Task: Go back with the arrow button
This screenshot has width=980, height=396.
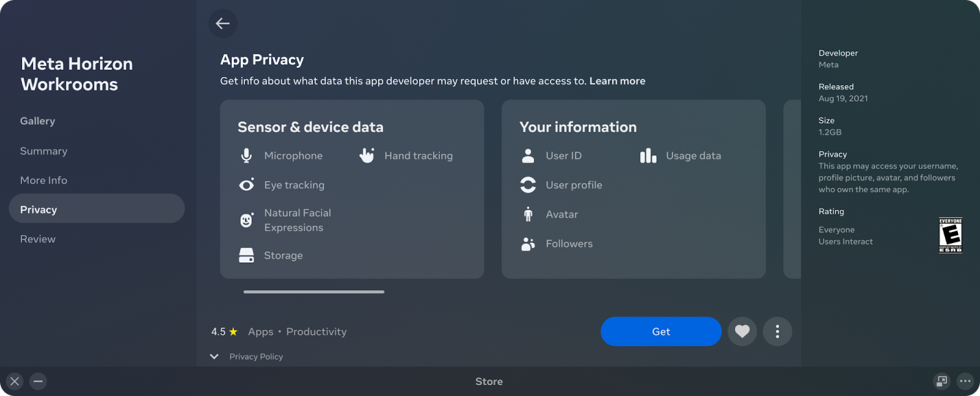Action: point(222,24)
